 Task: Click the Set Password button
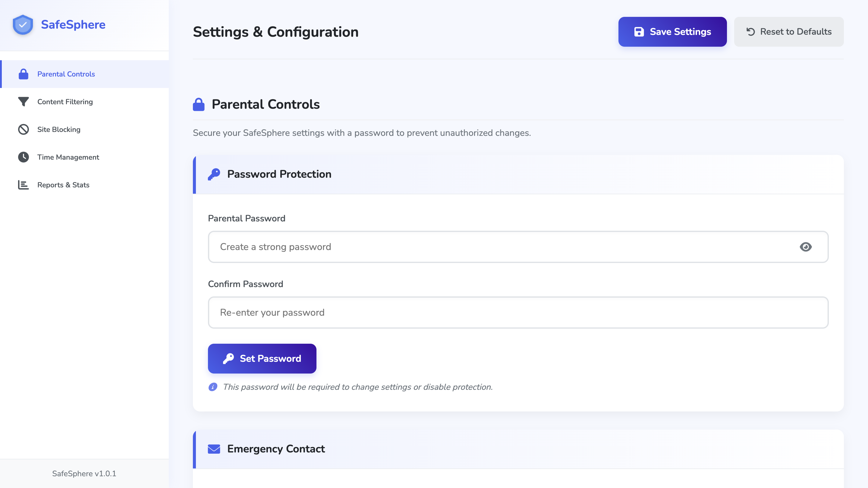(x=262, y=358)
